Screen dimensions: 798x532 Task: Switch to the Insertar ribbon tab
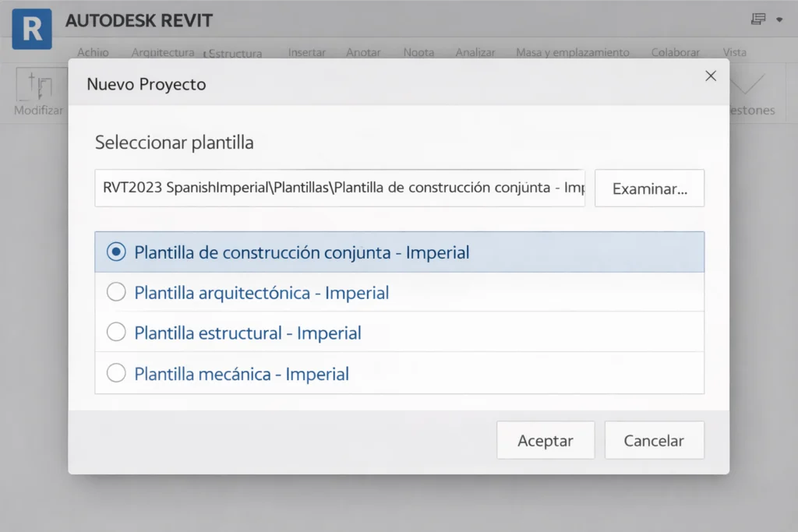click(307, 52)
